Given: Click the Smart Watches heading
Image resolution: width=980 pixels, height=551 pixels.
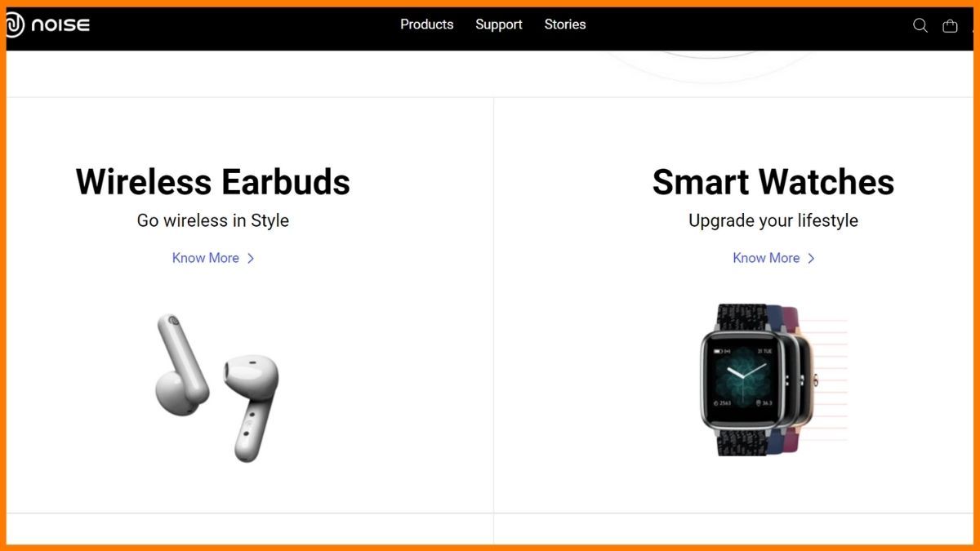Looking at the screenshot, I should pos(773,181).
